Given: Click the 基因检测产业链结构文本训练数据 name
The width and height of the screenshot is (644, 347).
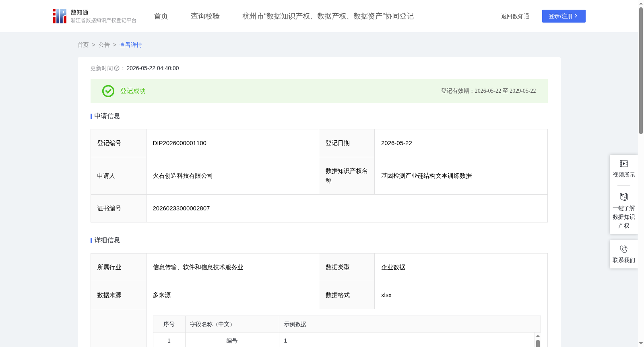Looking at the screenshot, I should point(426,176).
